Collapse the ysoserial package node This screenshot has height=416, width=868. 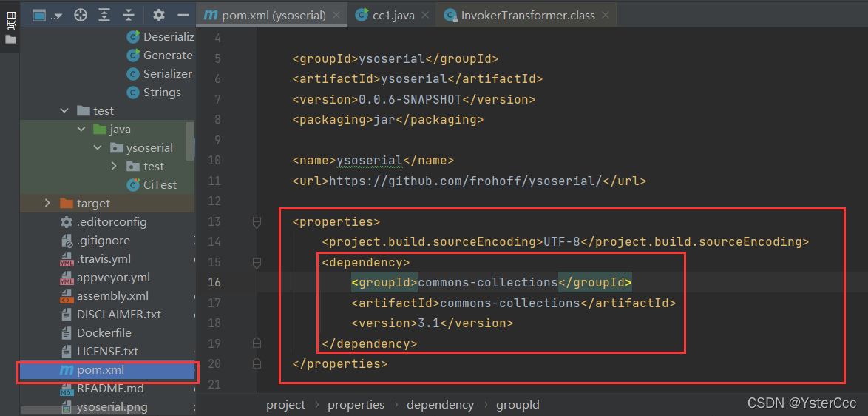98,148
